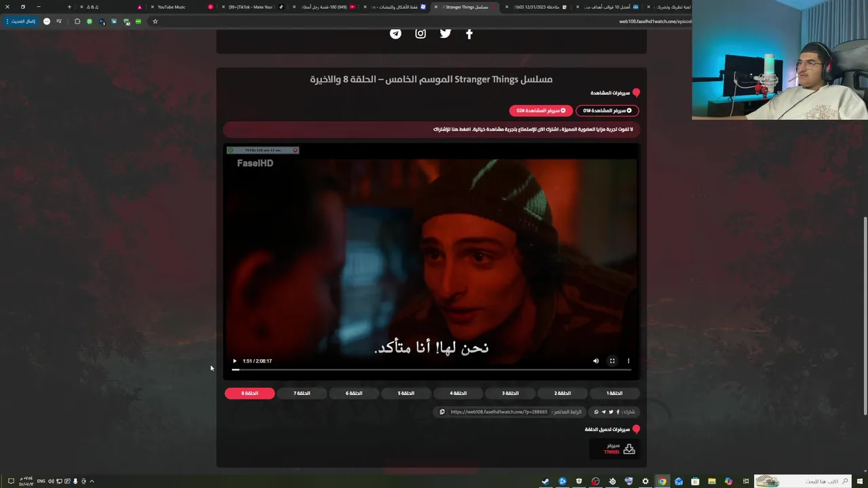Open the Settings gear in the taskbar
Screen dimensions: 868x488
point(645,481)
